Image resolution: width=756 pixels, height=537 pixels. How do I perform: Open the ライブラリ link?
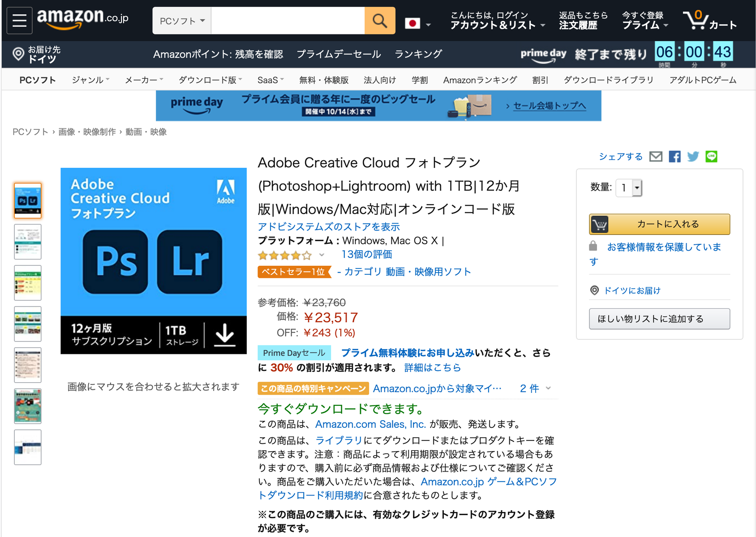339,440
